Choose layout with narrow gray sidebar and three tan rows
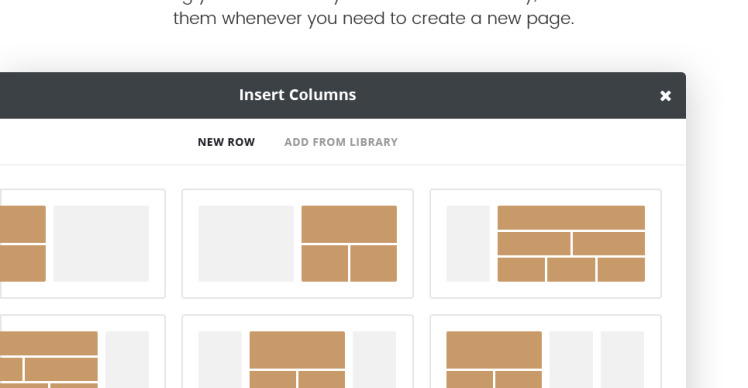 click(545, 243)
